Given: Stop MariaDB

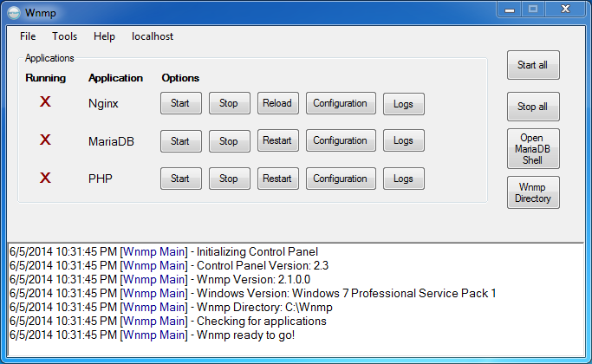Looking at the screenshot, I should pyautogui.click(x=229, y=141).
